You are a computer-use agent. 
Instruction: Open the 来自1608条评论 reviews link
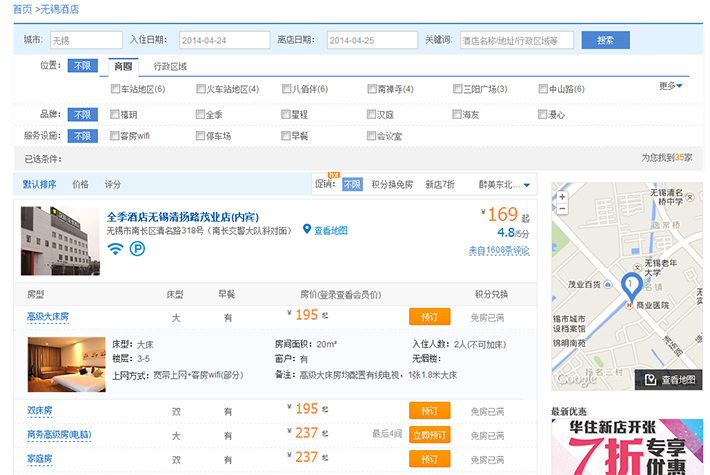498,250
